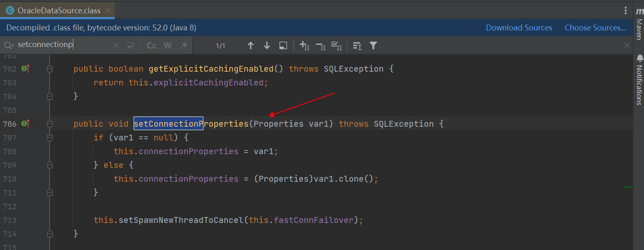Go to previous search occurrence arrow

tap(250, 45)
